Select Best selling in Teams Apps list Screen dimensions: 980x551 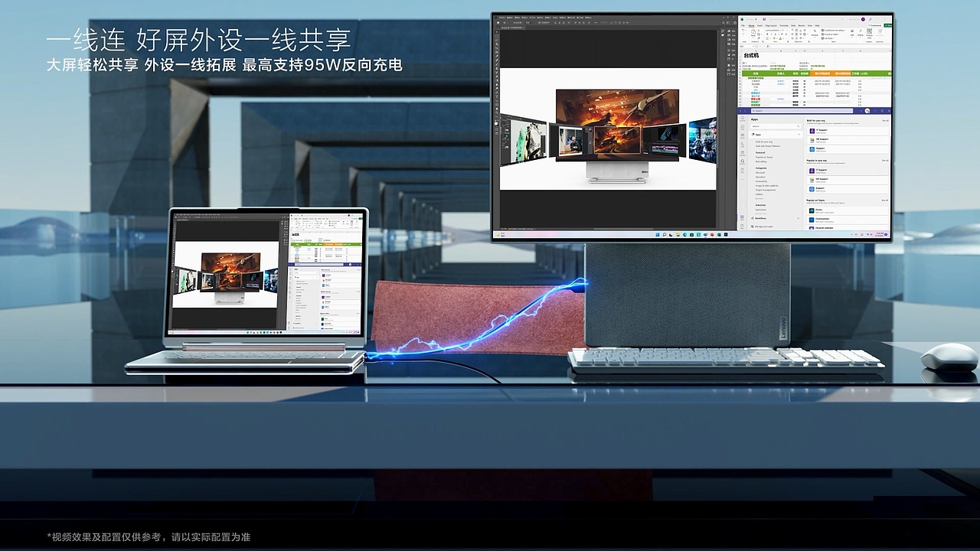(761, 161)
